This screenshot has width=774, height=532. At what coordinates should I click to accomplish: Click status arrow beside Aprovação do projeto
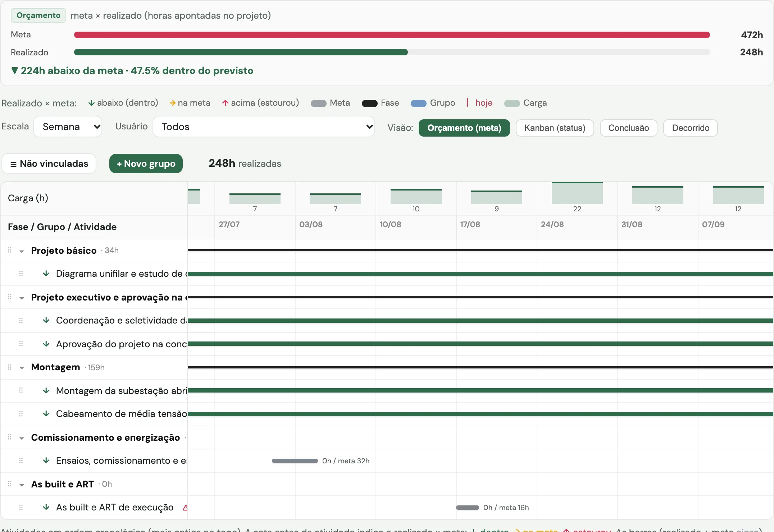pos(46,344)
